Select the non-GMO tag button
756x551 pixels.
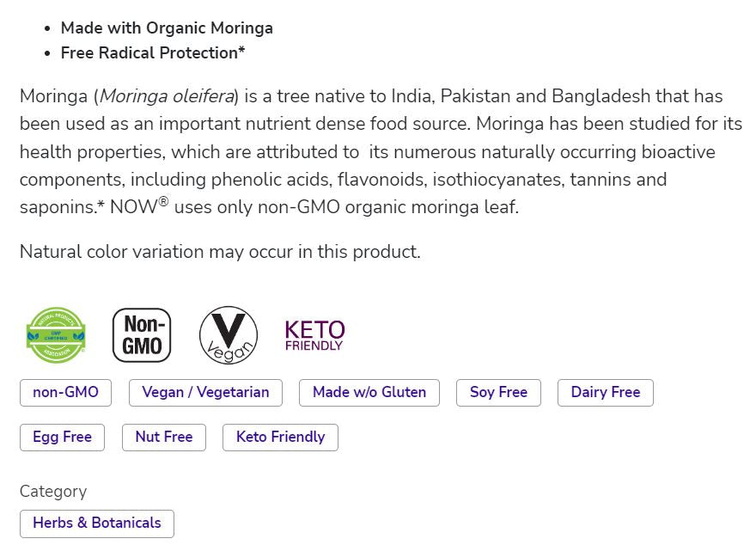pyautogui.click(x=65, y=393)
